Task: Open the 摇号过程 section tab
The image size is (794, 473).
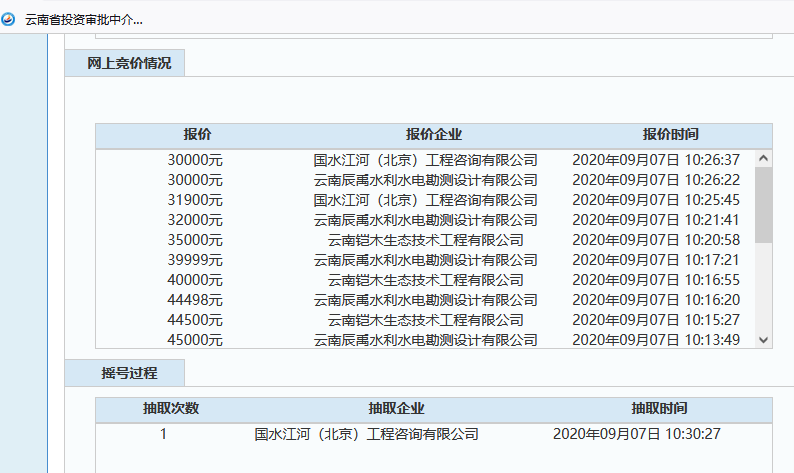Action: [x=125, y=373]
